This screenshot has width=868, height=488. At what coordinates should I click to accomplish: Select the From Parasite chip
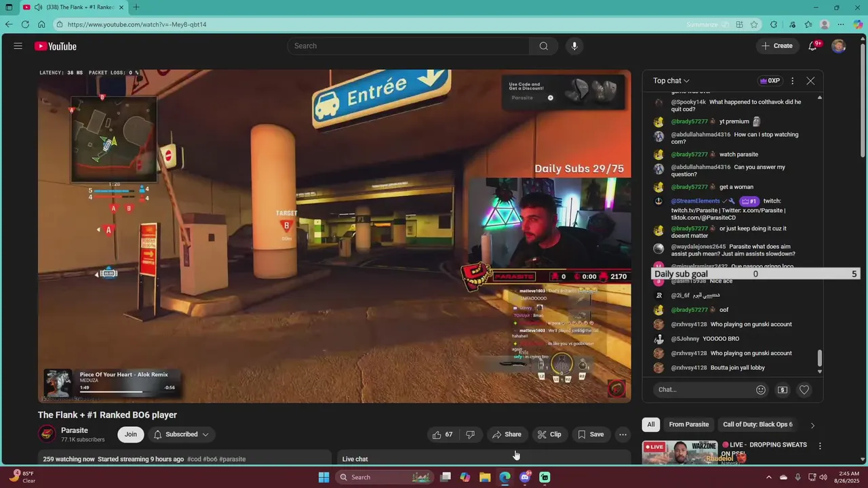coord(689,424)
